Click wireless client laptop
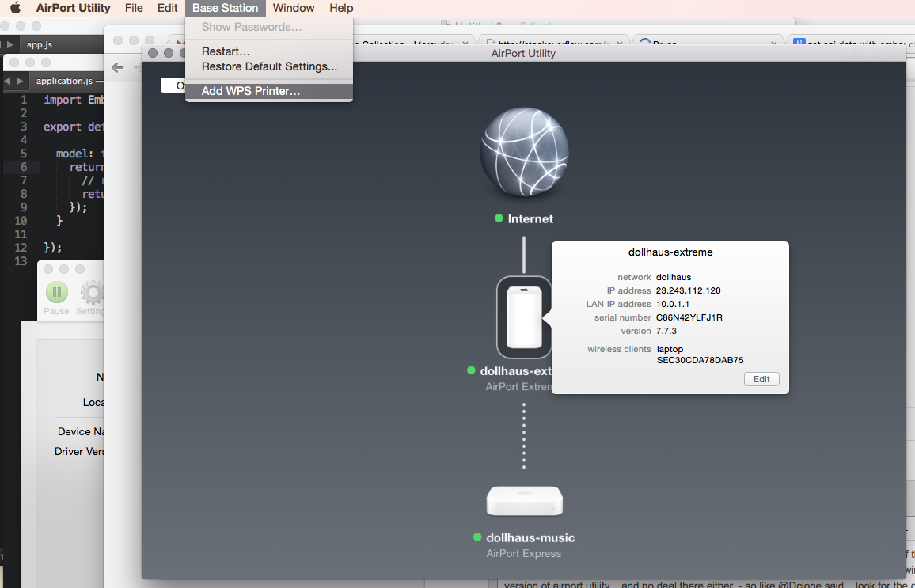This screenshot has height=588, width=915. click(x=670, y=349)
